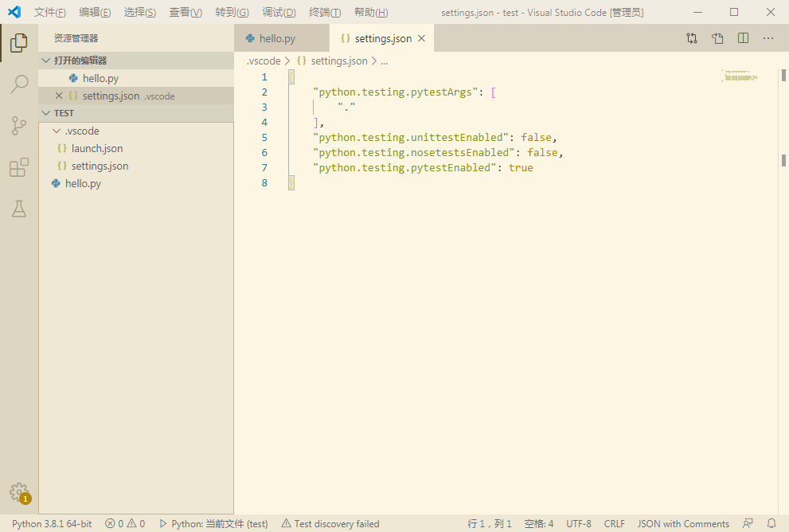Click line number 8 in gutter
The height and width of the screenshot is (532, 789).
pos(264,182)
